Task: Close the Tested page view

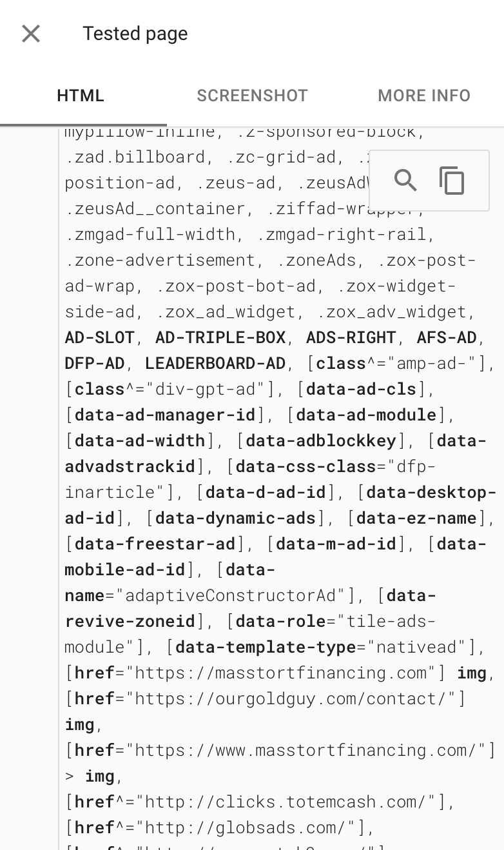Action: click(x=30, y=34)
